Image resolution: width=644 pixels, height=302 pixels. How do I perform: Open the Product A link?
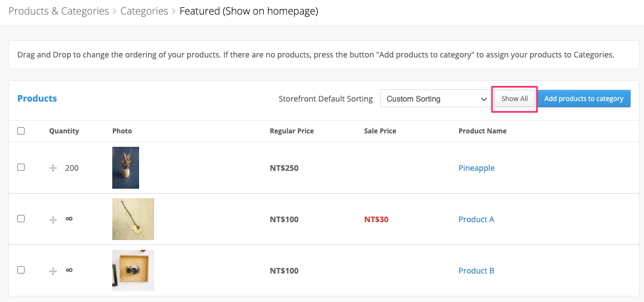(476, 219)
